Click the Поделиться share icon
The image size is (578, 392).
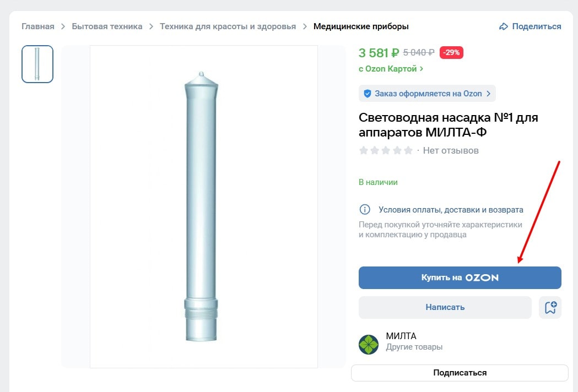tap(503, 26)
